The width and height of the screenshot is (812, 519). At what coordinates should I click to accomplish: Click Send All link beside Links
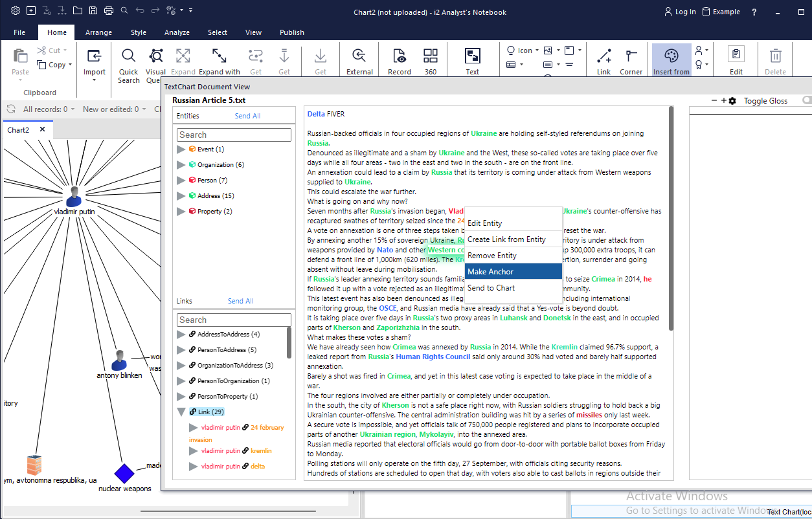tap(240, 301)
